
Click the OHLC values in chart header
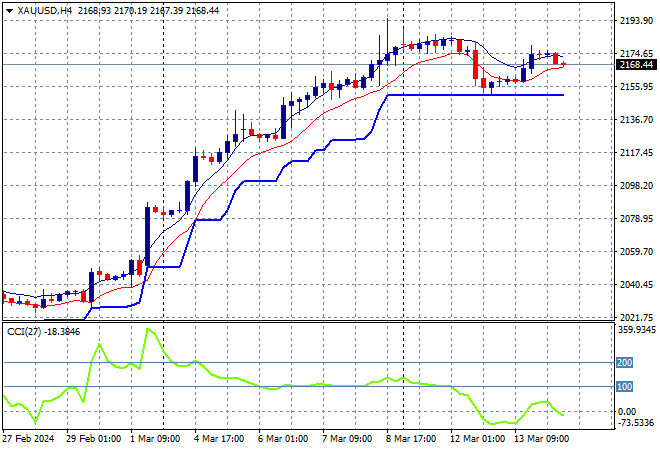click(139, 9)
